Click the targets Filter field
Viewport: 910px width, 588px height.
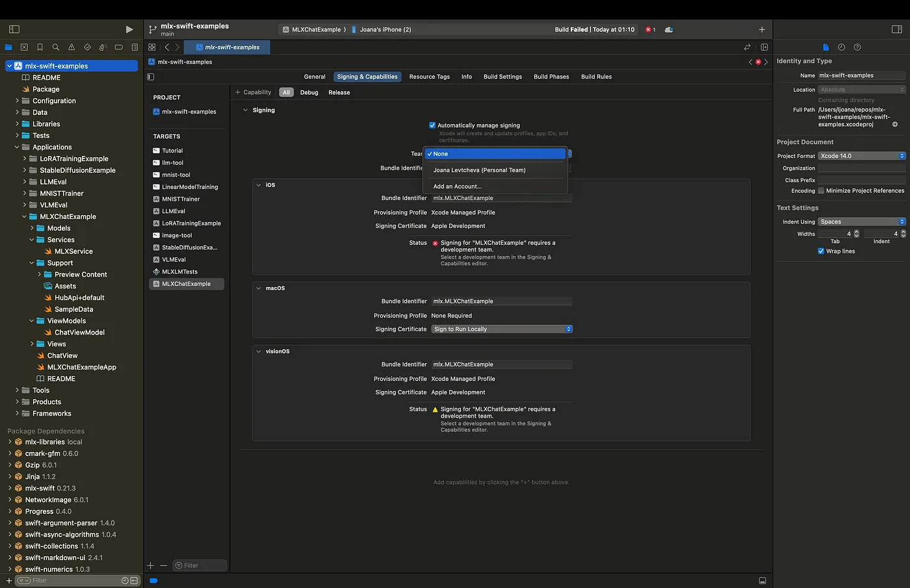(200, 565)
